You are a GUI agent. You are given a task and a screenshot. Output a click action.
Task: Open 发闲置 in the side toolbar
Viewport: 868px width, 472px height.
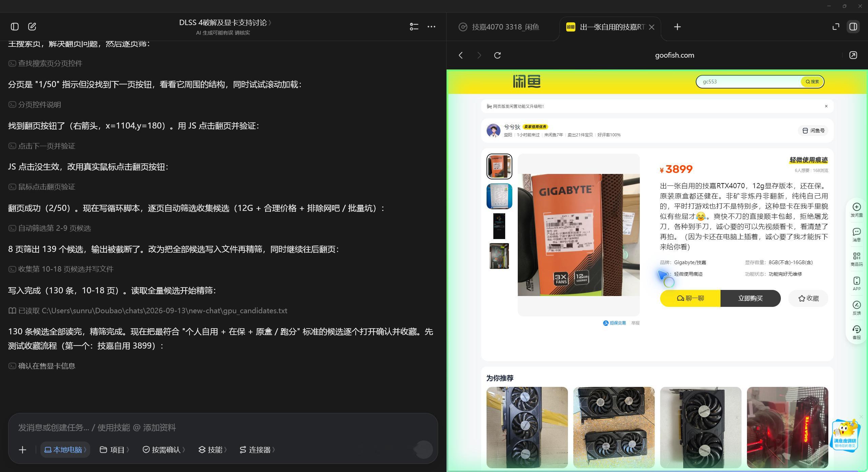[x=856, y=210]
